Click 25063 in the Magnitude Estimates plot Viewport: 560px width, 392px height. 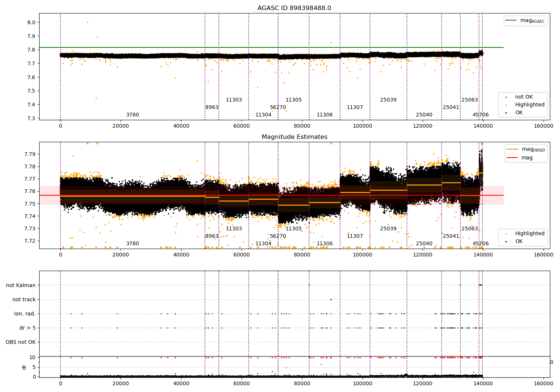click(470, 228)
